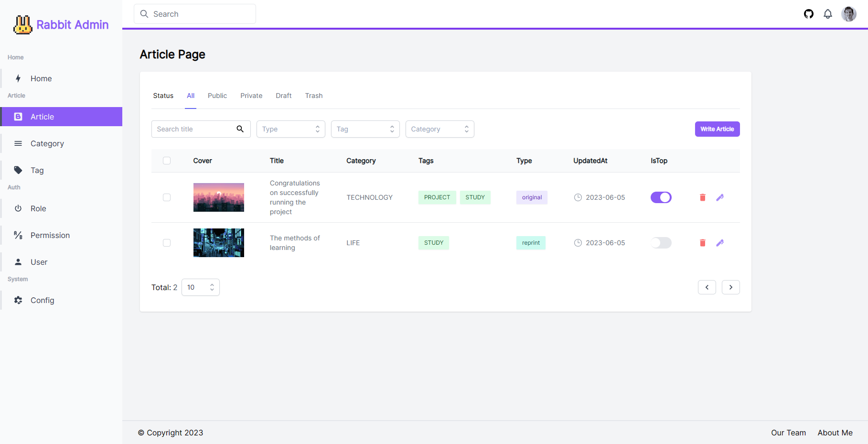Open the About Me link in footer
This screenshot has height=444, width=868.
(835, 432)
